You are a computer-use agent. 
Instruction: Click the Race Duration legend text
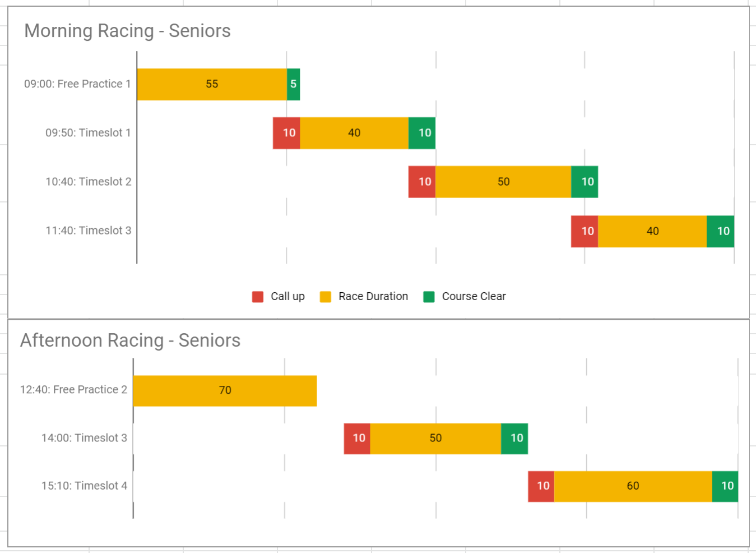click(x=373, y=297)
